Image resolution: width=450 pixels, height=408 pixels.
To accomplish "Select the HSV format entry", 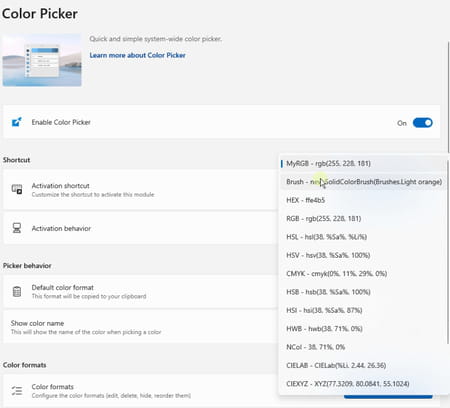I will click(x=363, y=255).
